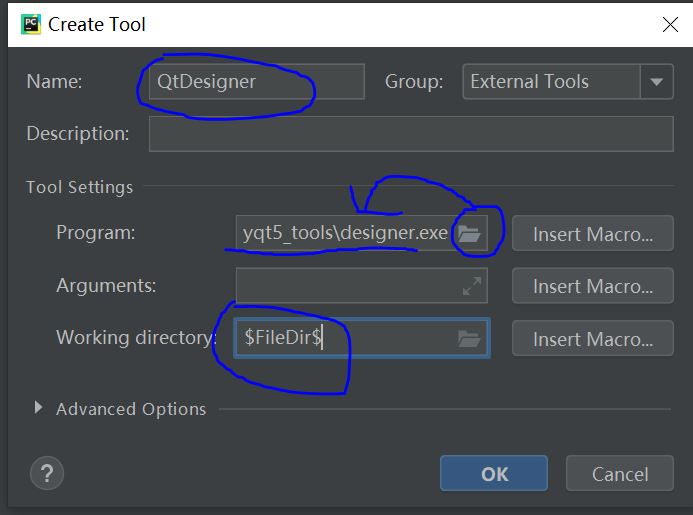693x515 pixels.
Task: Select the External Tools group combo box
Action: [x=551, y=82]
